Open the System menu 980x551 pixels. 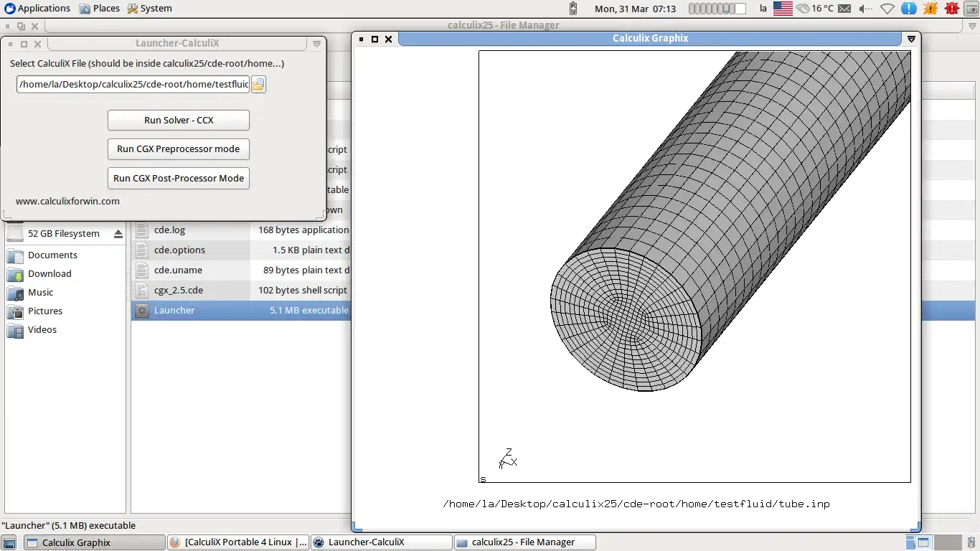click(x=149, y=9)
